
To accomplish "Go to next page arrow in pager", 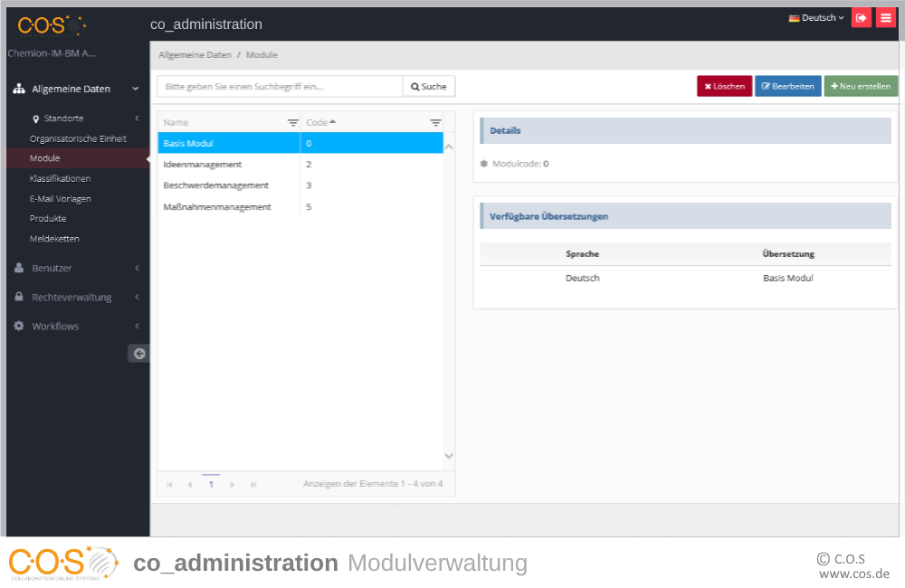I will point(233,485).
